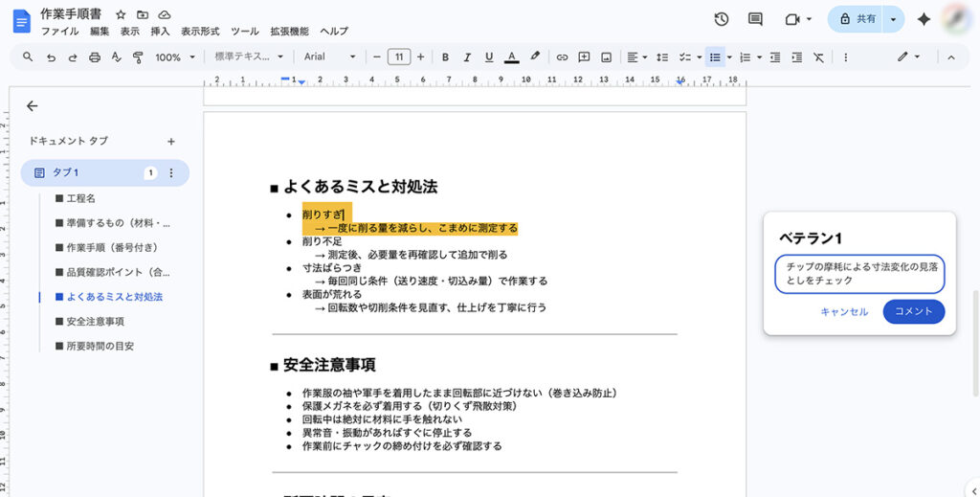Open the account profile avatar
This screenshot has height=497, width=980.
[x=957, y=19]
